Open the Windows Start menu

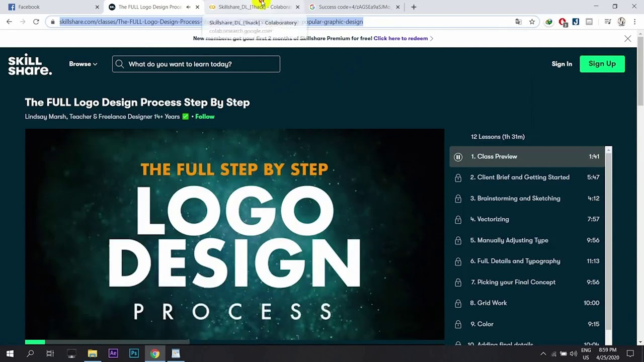point(10,353)
